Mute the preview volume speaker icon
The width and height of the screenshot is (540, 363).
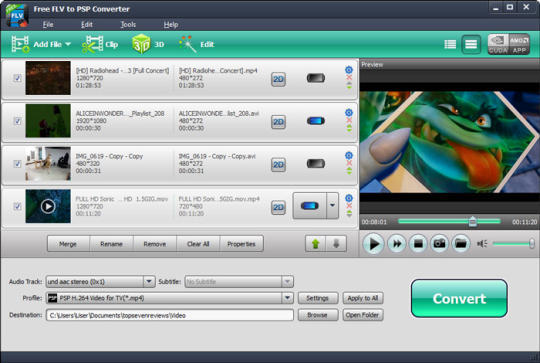pos(482,244)
